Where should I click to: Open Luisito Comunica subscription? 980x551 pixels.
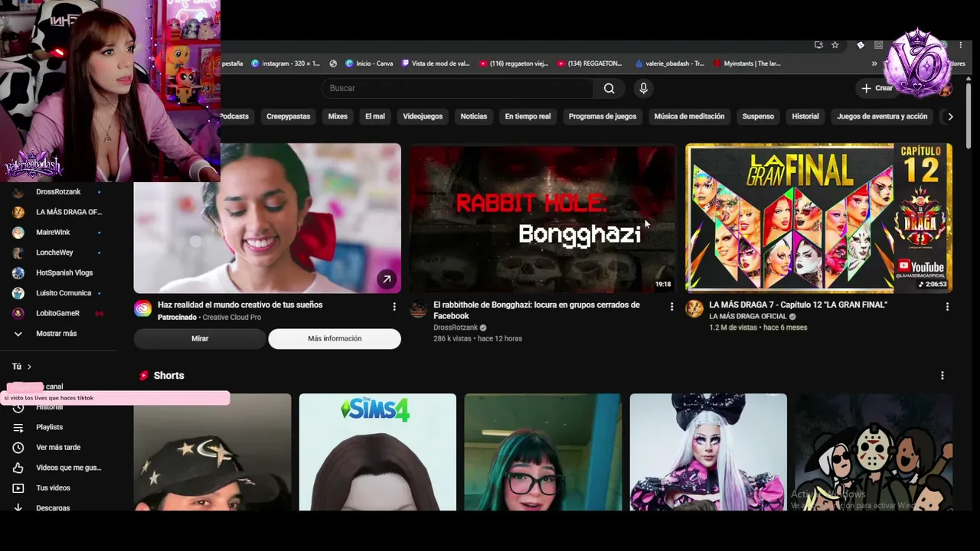(58, 293)
